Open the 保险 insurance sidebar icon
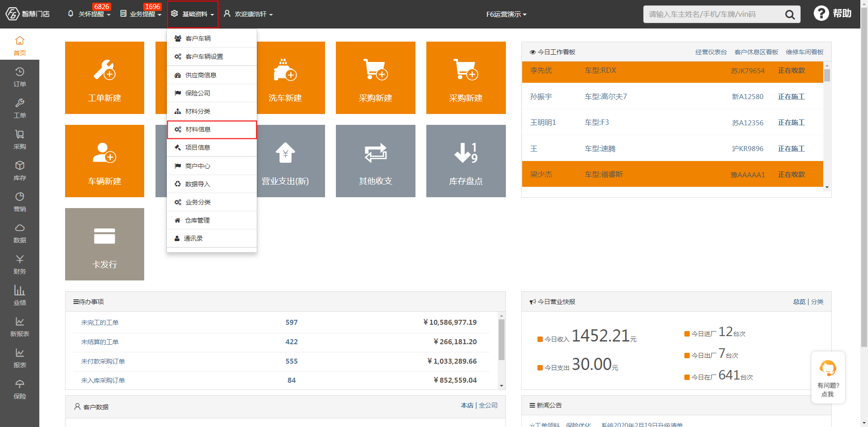 click(19, 389)
